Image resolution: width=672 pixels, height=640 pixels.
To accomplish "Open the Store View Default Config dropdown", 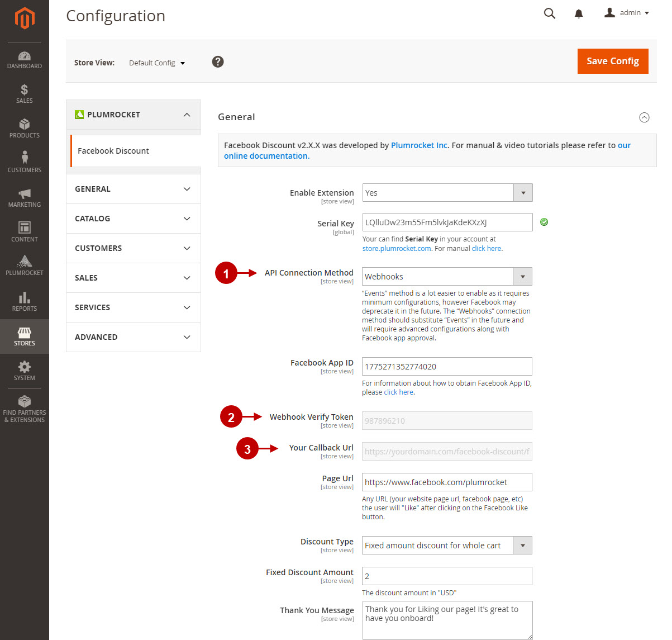I will coord(157,63).
